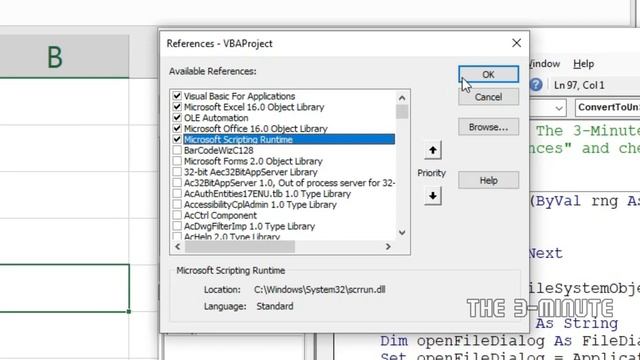Viewport: 640px width, 360px height.
Task: Check AccessibilityCplAdmin 1.0 Type Library
Action: tap(177, 204)
